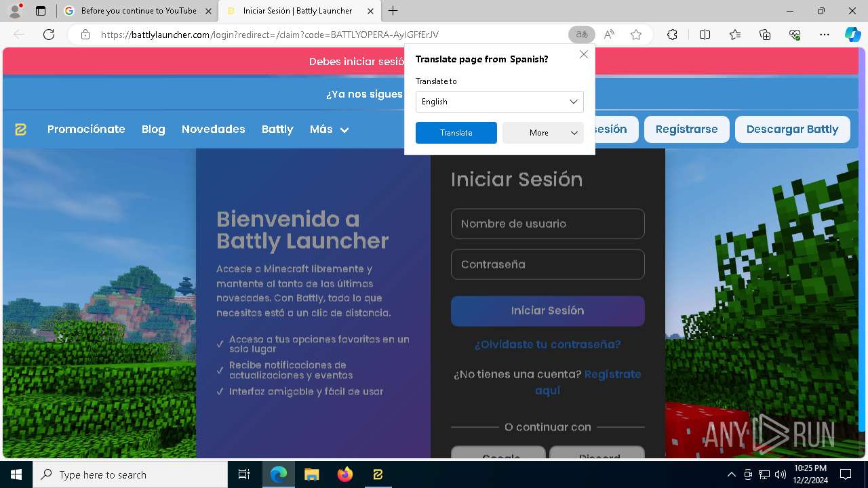Close the translate popup
The height and width of the screenshot is (488, 868).
coord(584,54)
